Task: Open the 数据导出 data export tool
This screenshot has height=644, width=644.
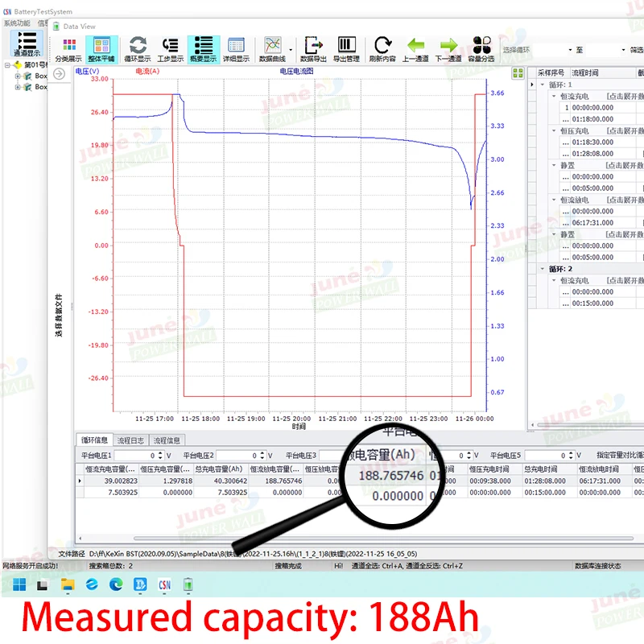Action: (x=313, y=48)
